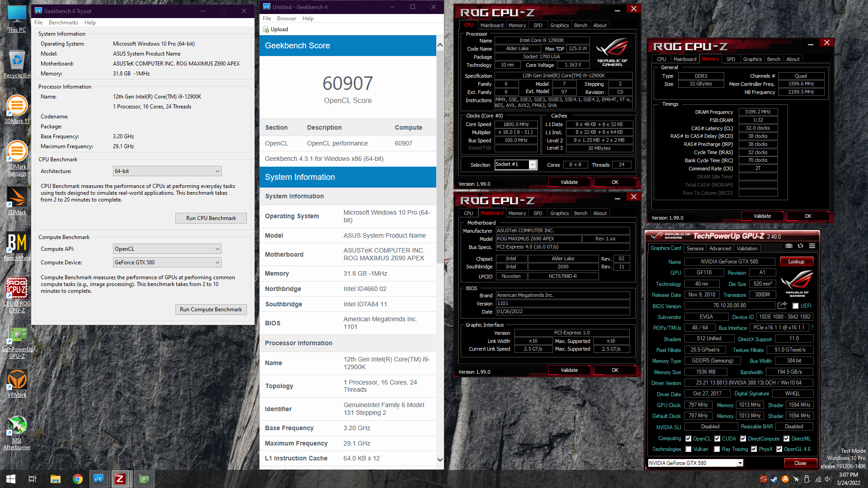Click the Lookup button in GPU-Z
Viewport: 868px width, 488px height.
796,262
